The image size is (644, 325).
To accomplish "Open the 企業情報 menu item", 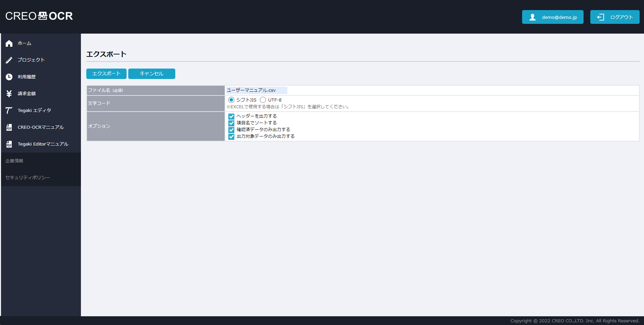I will (x=14, y=161).
